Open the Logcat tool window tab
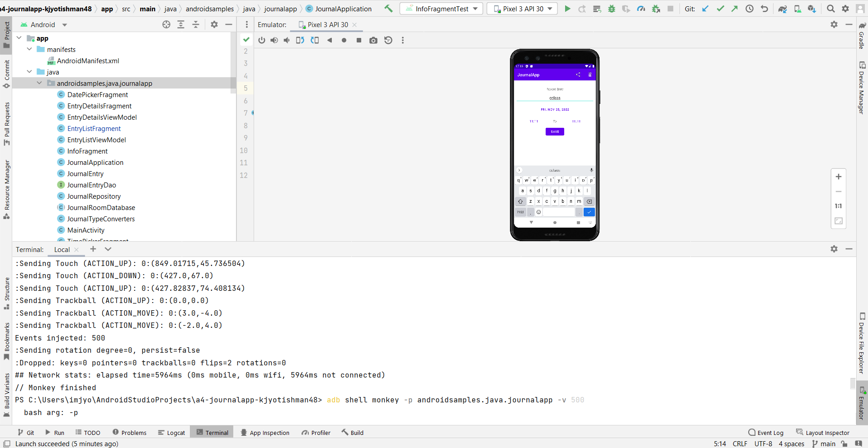This screenshot has height=448, width=868. click(171, 433)
